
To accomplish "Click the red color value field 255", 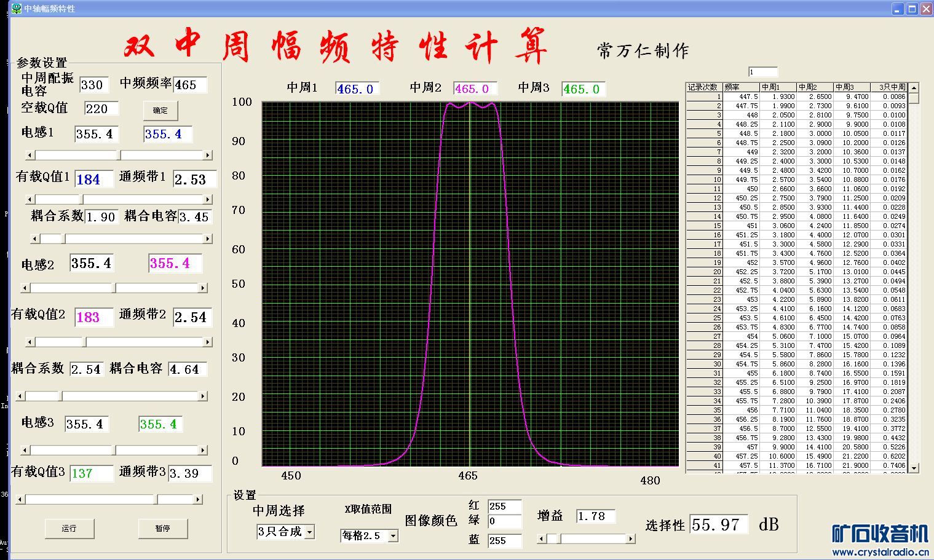I will [504, 507].
